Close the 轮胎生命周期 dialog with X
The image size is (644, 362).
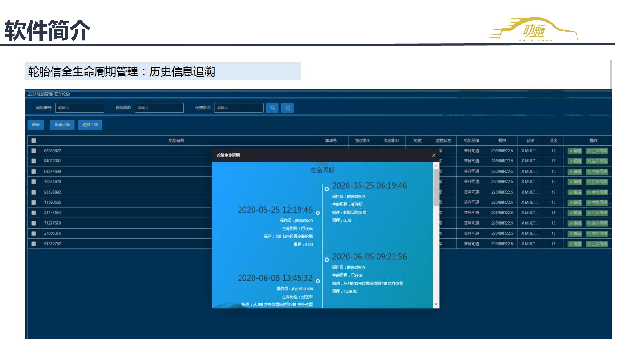(434, 155)
